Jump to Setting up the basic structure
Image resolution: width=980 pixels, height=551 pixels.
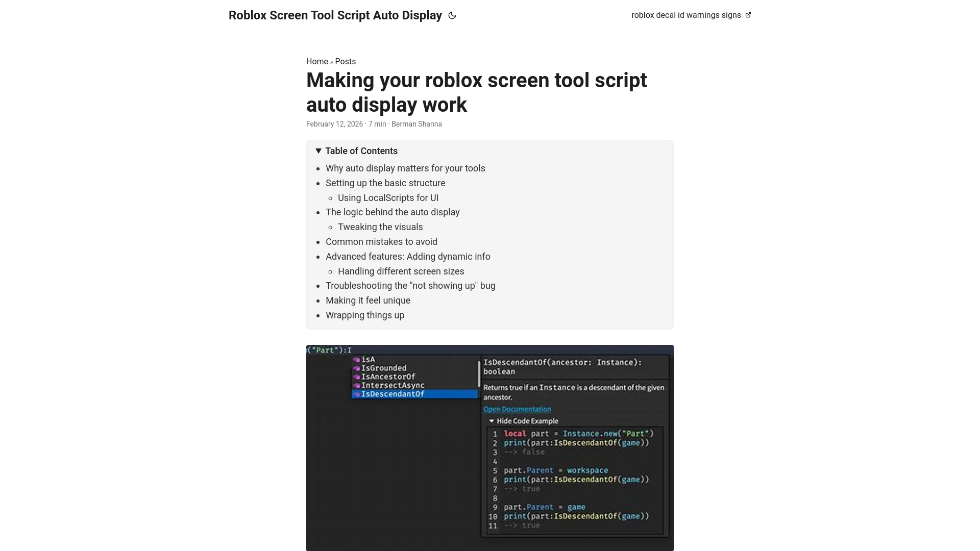click(x=385, y=183)
